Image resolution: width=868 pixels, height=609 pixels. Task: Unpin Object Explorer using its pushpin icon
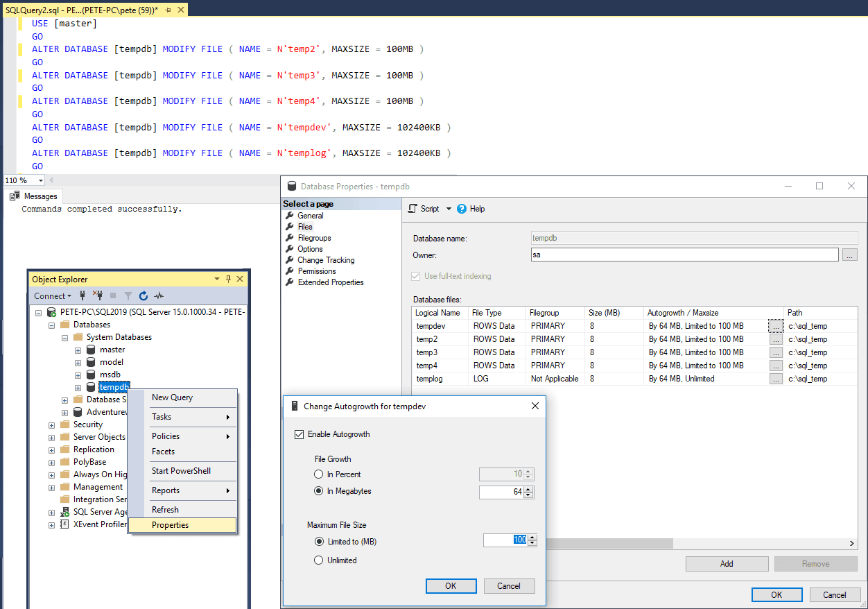[x=227, y=278]
